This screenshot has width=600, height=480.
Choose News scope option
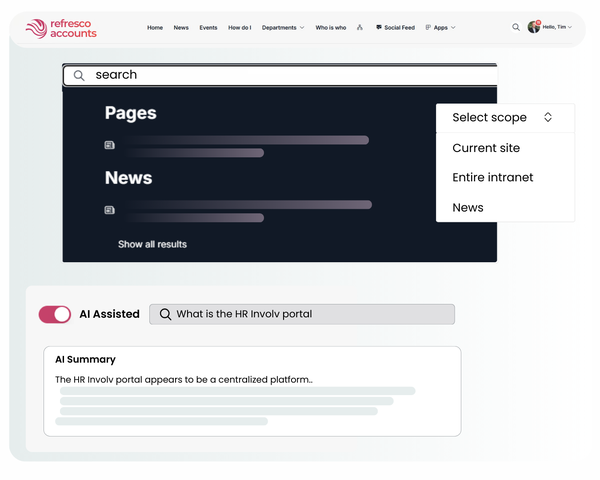[468, 207]
